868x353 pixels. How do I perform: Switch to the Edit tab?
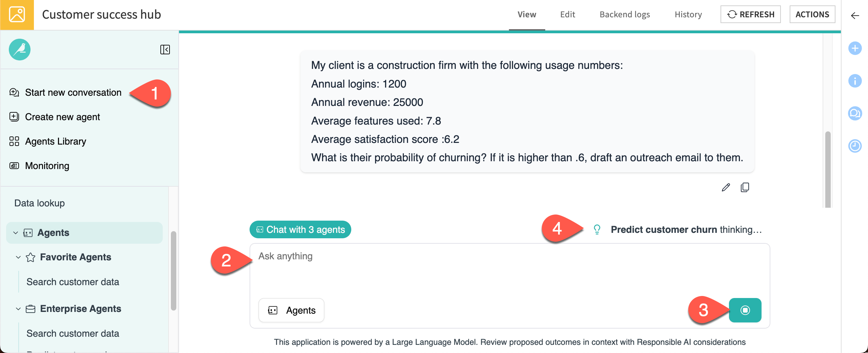click(567, 15)
